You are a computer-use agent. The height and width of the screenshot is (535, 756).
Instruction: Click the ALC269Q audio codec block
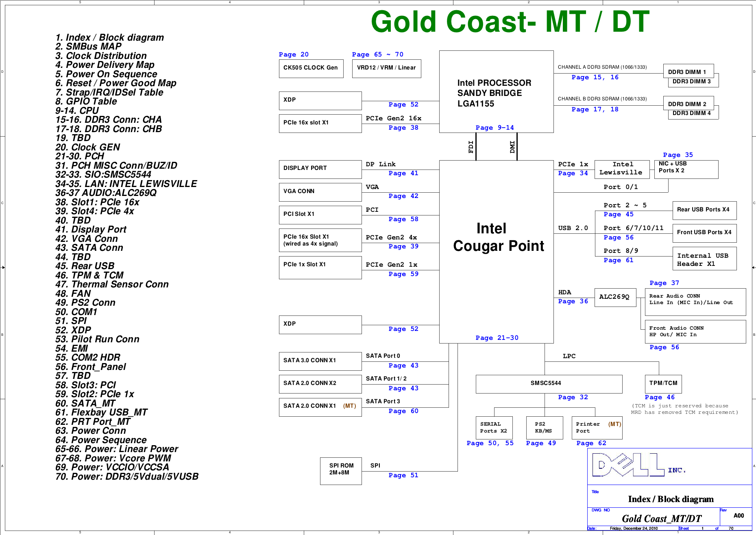[x=615, y=298]
